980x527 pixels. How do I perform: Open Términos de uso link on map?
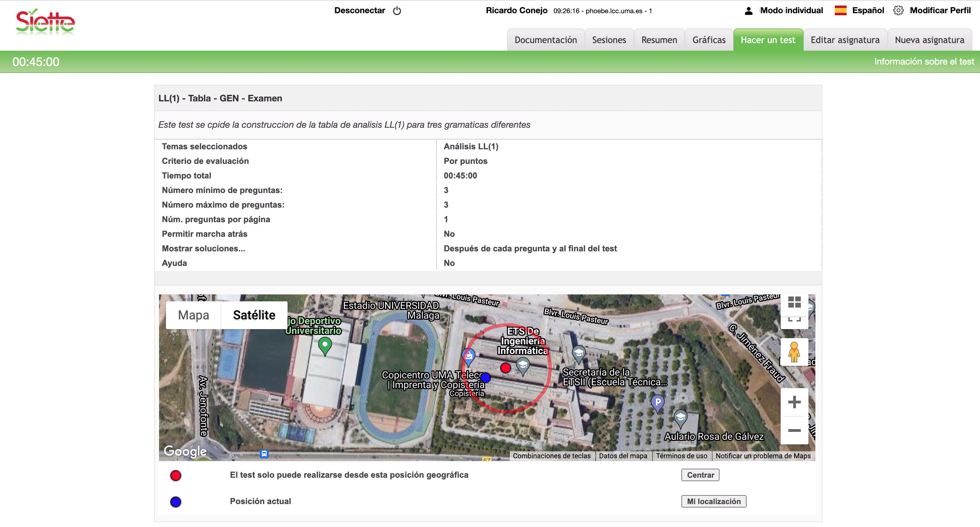(x=681, y=455)
